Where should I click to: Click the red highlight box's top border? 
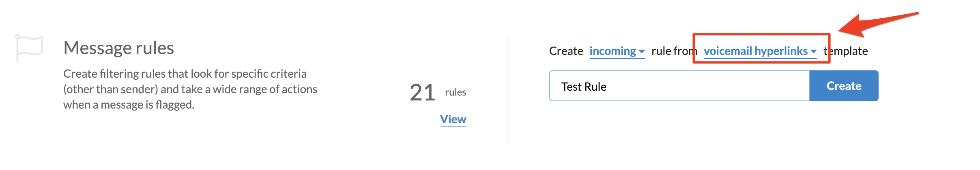[x=761, y=34]
